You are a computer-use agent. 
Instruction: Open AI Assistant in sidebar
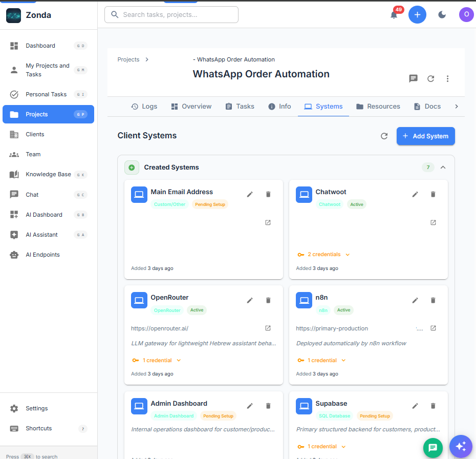(x=48, y=235)
